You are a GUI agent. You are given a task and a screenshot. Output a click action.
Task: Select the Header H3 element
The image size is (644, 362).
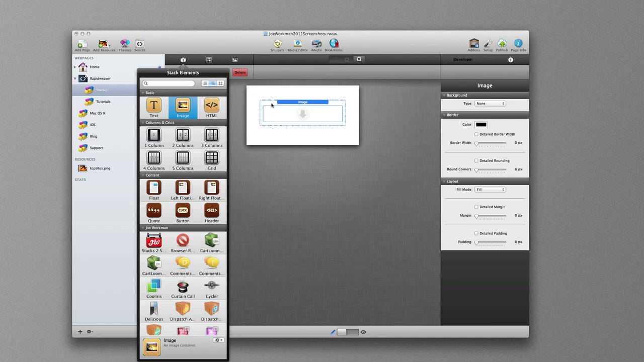[212, 213]
